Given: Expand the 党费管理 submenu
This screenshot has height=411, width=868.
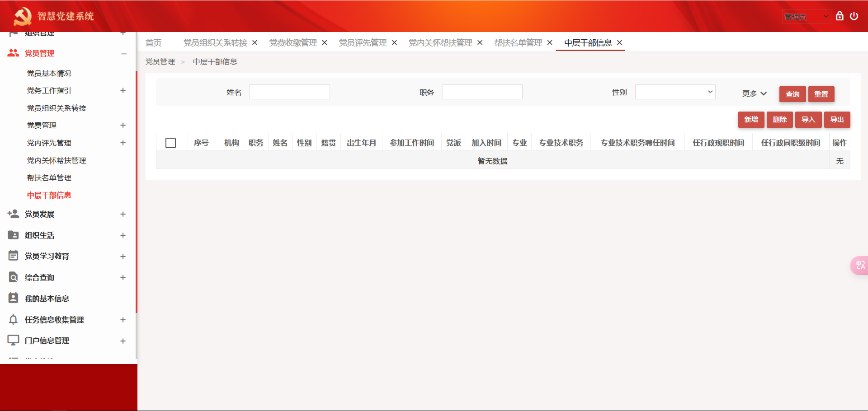Looking at the screenshot, I should [123, 125].
